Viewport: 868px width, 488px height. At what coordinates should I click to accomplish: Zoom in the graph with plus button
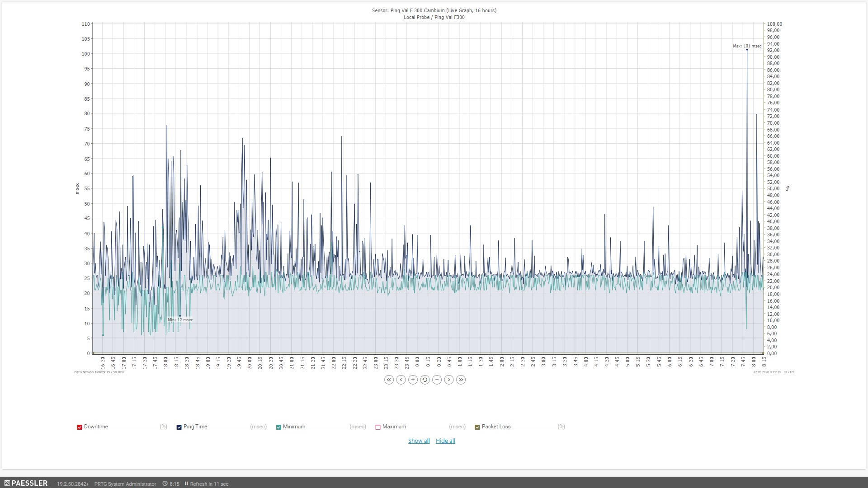413,380
